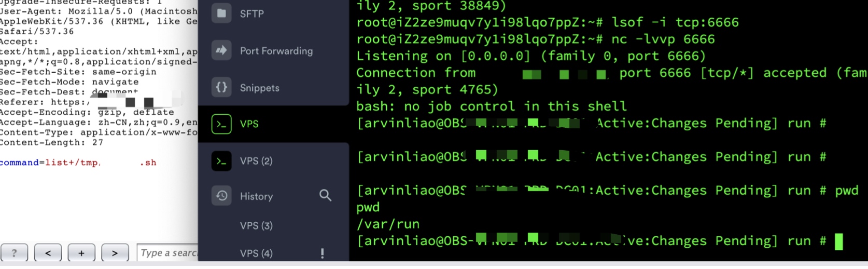The image size is (868, 269).
Task: Click the 'Content-Length: 27' header line
Action: click(51, 142)
